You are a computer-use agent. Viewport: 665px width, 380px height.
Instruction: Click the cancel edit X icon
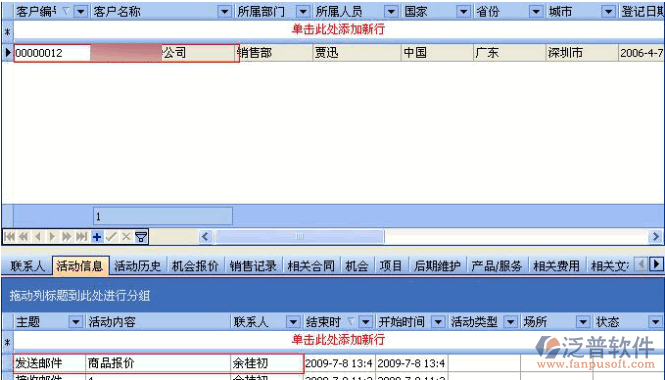click(x=126, y=237)
